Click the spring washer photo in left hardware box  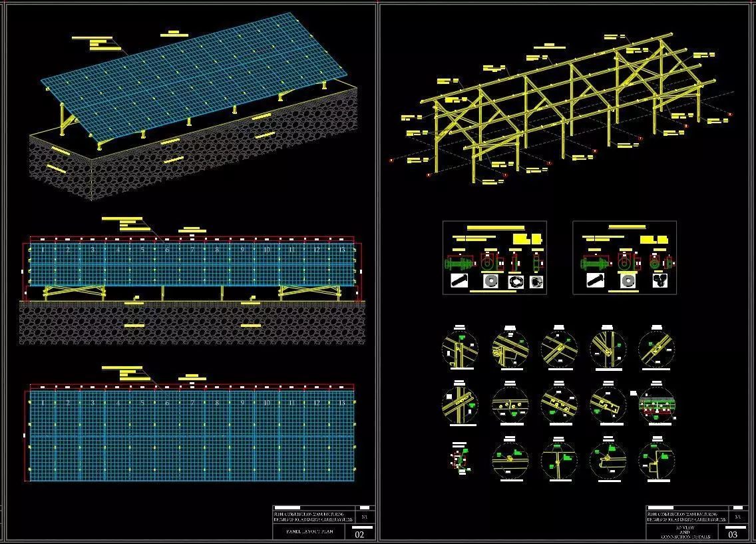[x=515, y=282]
